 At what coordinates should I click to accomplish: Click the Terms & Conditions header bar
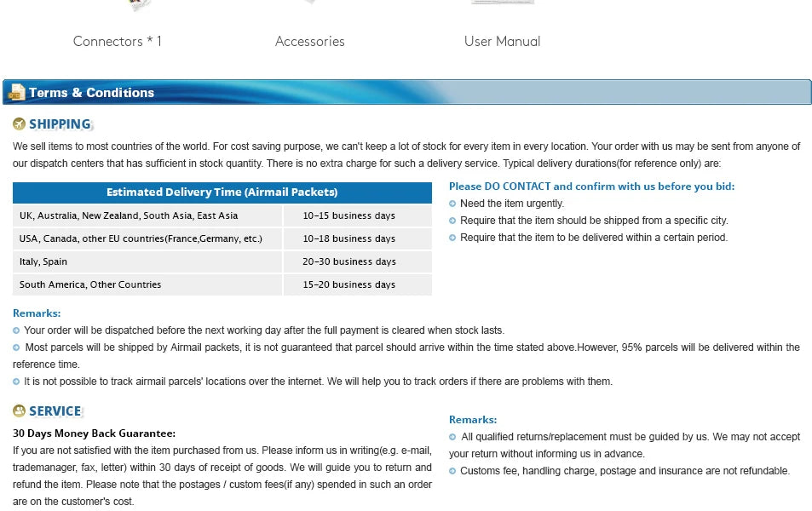click(406, 92)
